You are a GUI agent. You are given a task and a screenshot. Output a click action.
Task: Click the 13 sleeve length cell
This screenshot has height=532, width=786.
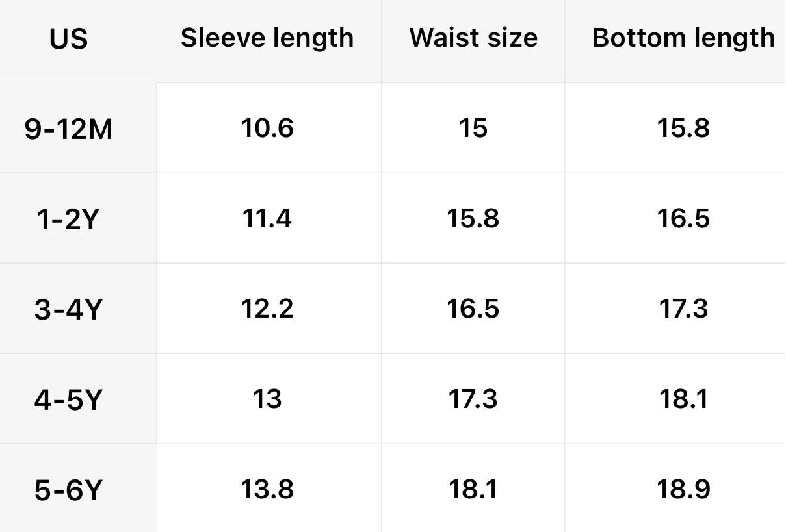pyautogui.click(x=267, y=398)
